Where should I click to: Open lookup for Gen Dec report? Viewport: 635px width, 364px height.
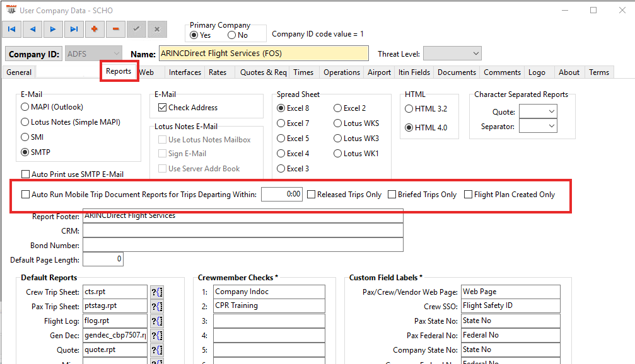[157, 336]
